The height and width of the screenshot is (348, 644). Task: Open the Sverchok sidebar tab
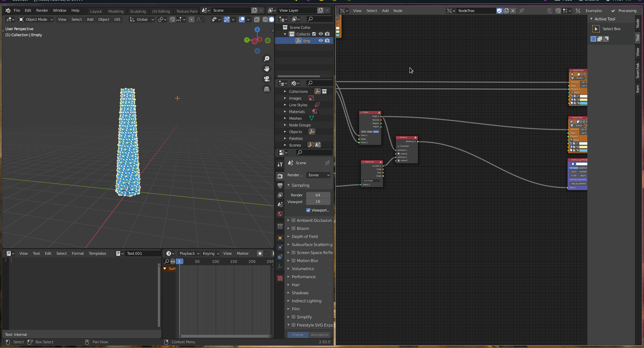coord(638,71)
